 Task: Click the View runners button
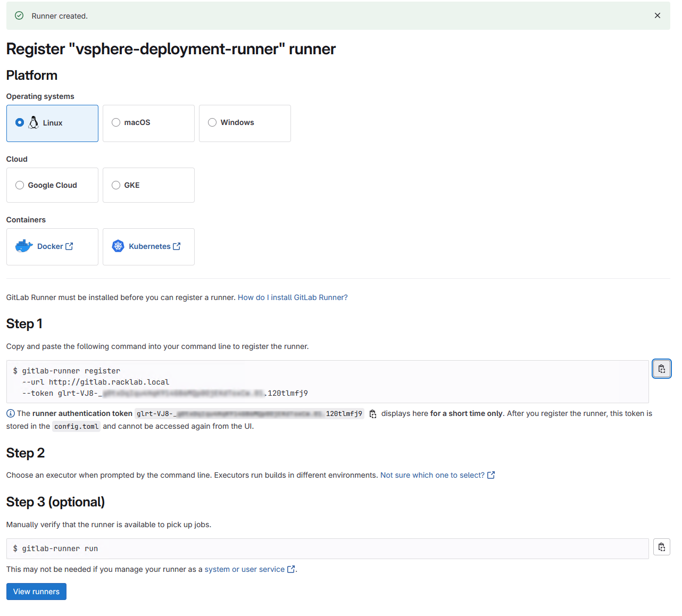tap(36, 591)
